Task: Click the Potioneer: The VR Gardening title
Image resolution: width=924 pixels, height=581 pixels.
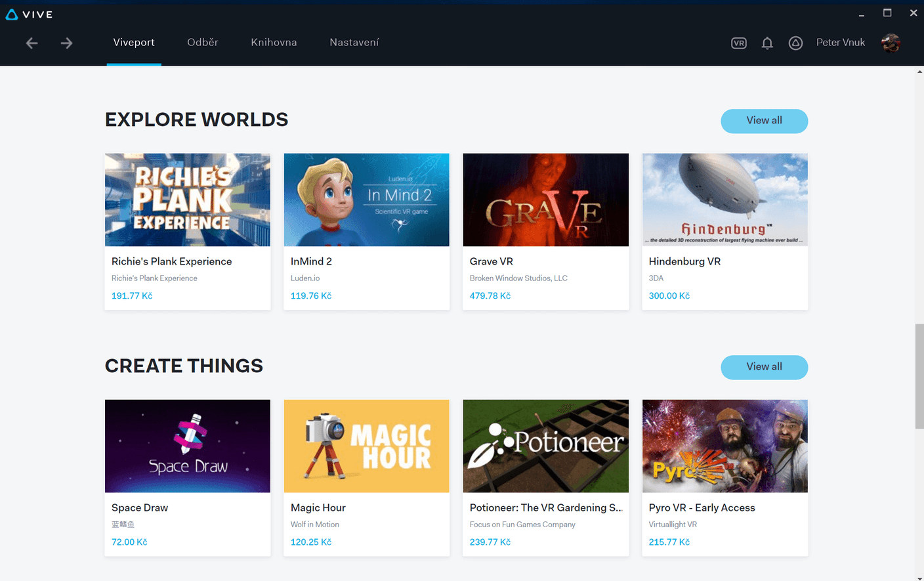Action: 546,507
